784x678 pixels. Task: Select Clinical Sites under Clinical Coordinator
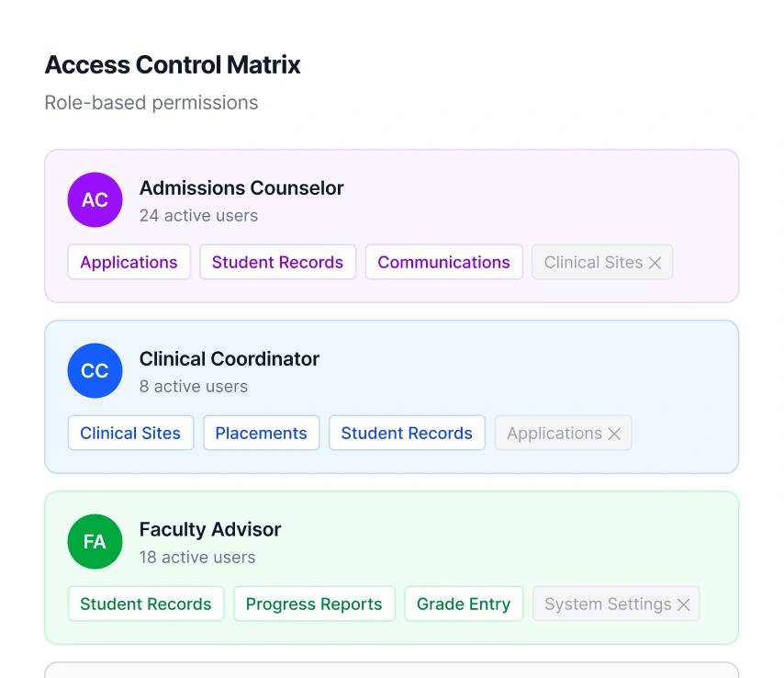pos(130,433)
